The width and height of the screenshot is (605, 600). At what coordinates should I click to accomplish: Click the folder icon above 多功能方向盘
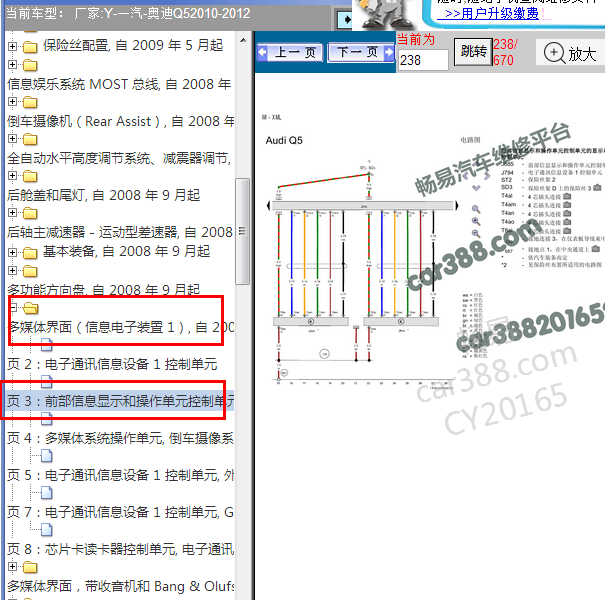tap(30, 271)
